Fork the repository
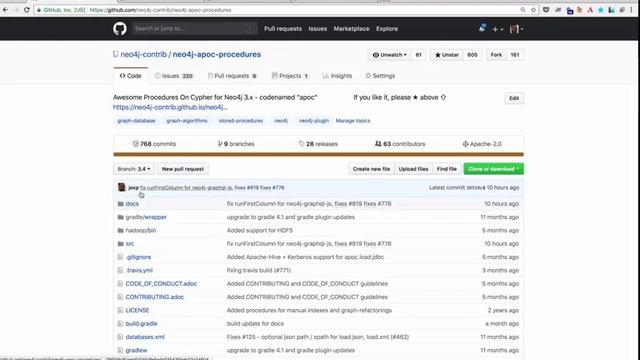This screenshot has height=360, width=640. click(496, 55)
